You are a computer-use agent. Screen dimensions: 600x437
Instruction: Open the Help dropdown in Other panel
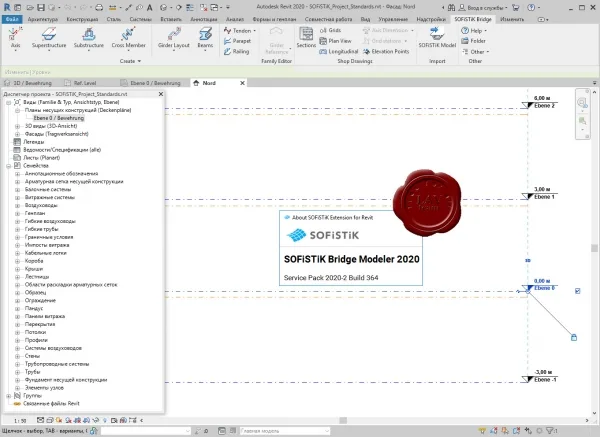pos(474,30)
